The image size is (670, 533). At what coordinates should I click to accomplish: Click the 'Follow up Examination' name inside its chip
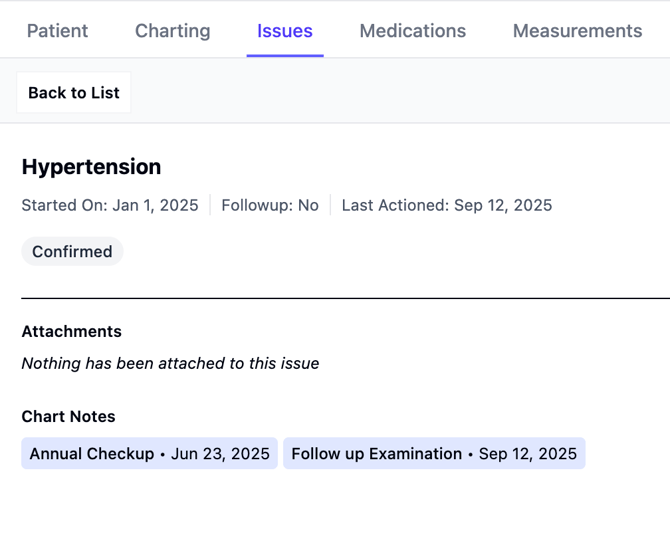click(376, 454)
